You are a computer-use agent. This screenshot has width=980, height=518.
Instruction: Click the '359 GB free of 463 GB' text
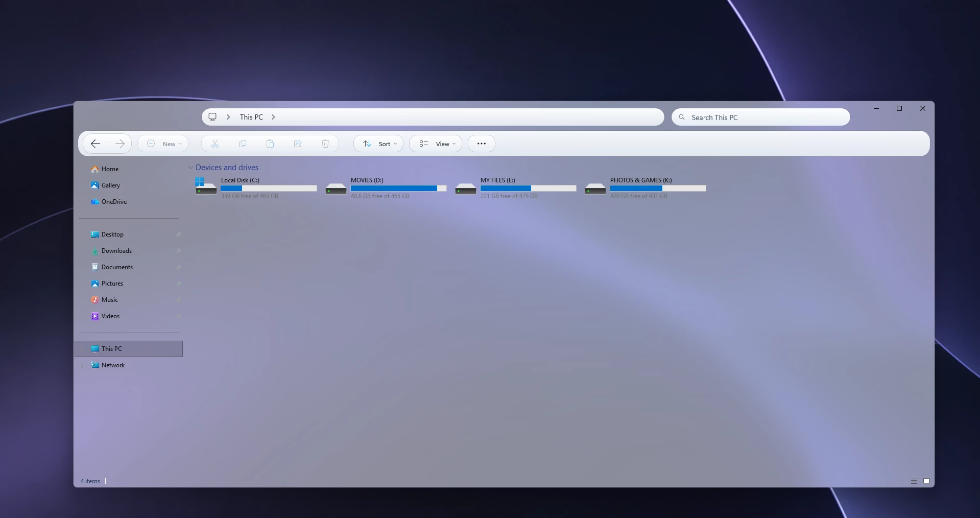click(250, 196)
